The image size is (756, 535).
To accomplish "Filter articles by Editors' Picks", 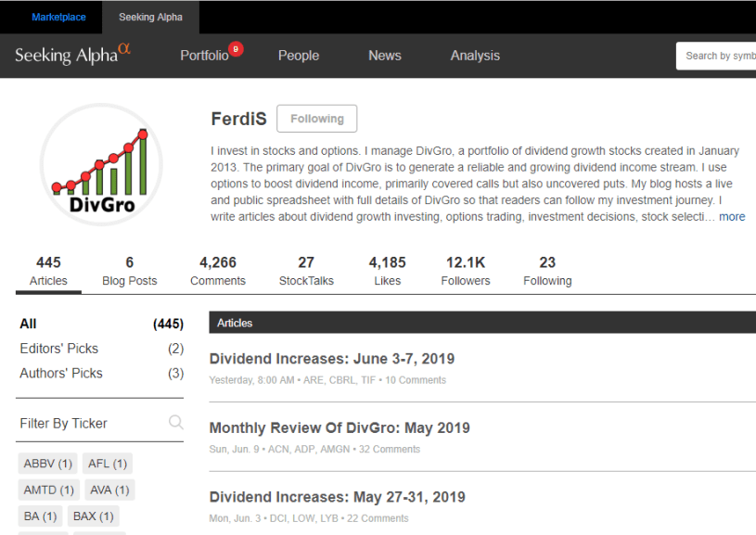I will click(x=59, y=349).
